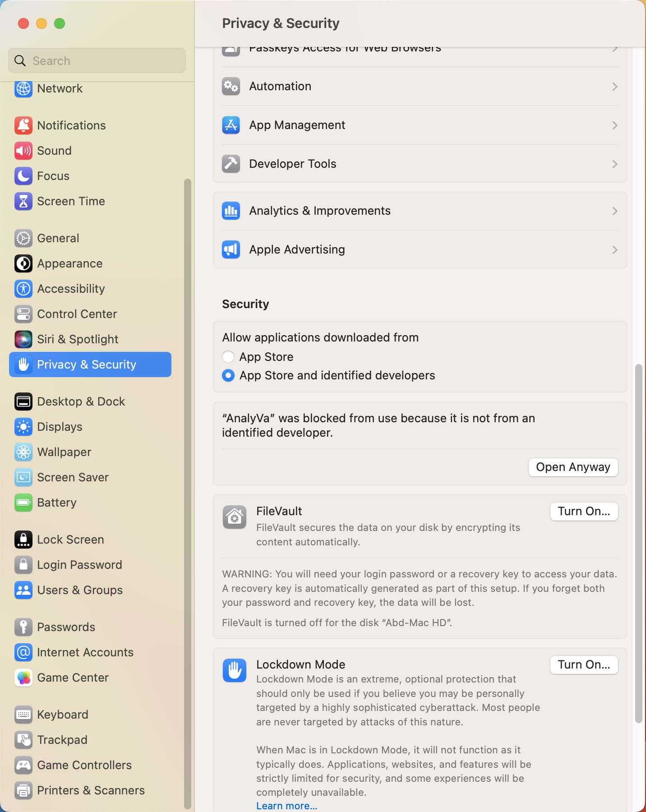Click the Battery icon in sidebar
This screenshot has height=812, width=646.
click(23, 503)
